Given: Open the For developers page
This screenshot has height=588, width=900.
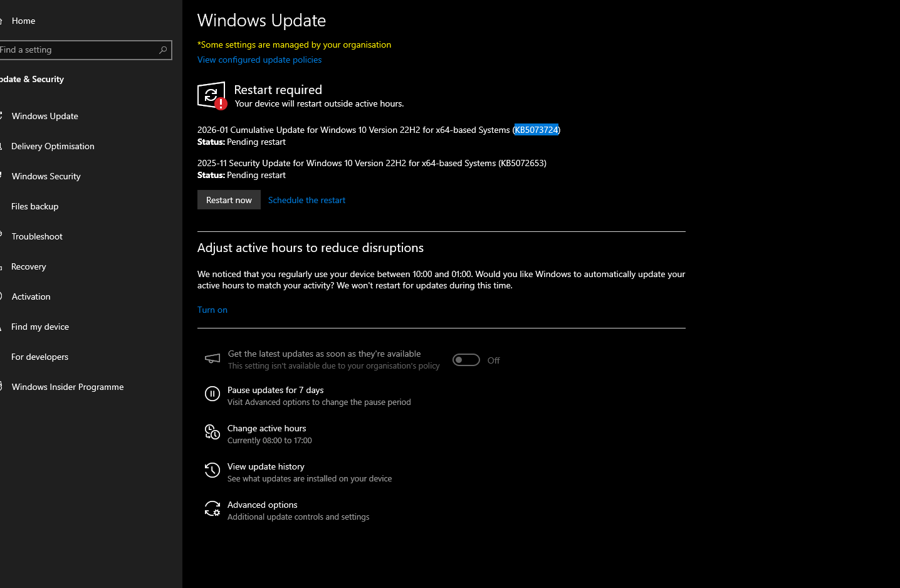Looking at the screenshot, I should (x=39, y=357).
